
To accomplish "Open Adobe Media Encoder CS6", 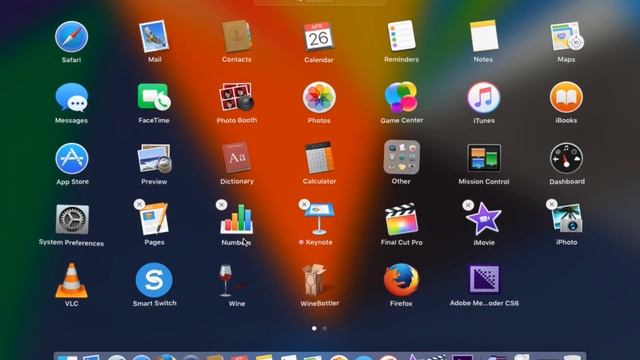I will (x=484, y=280).
